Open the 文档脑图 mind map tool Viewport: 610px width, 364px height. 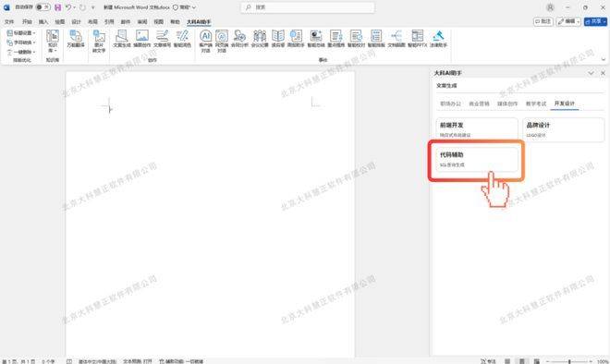point(396,39)
